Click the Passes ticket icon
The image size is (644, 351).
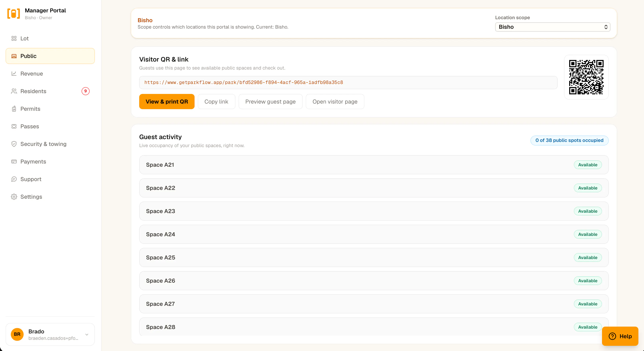14,126
